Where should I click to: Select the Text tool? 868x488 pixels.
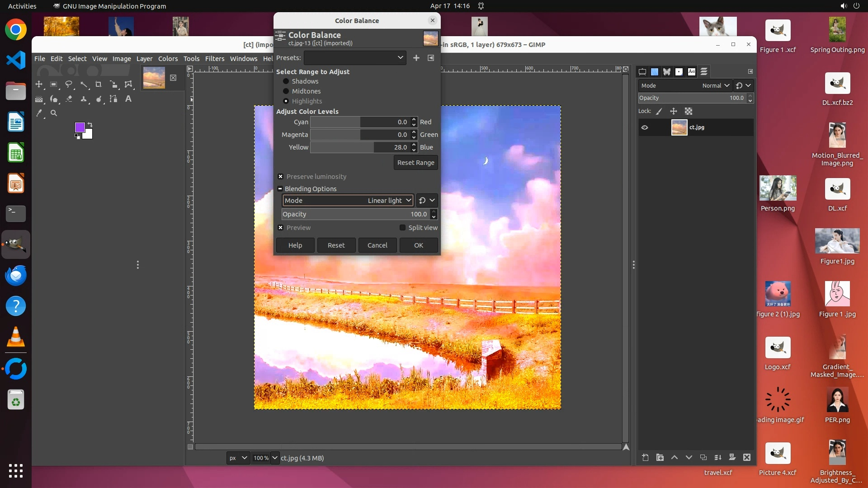pos(128,99)
